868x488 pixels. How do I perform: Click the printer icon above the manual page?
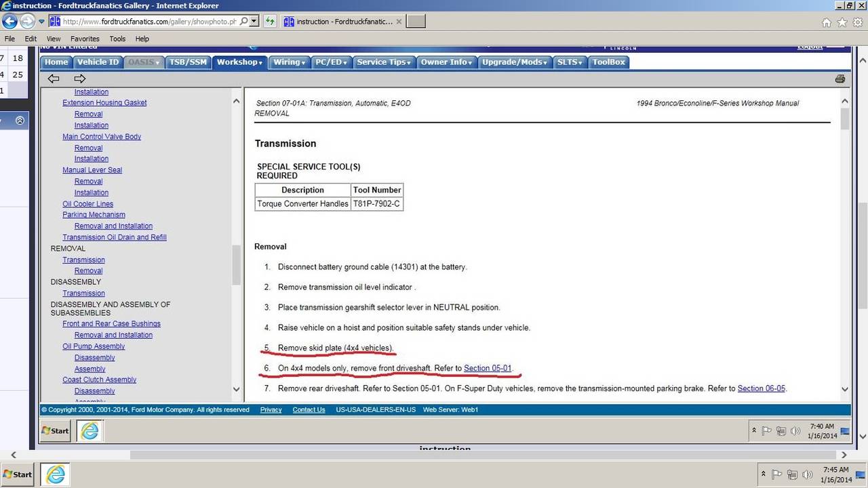[x=840, y=79]
